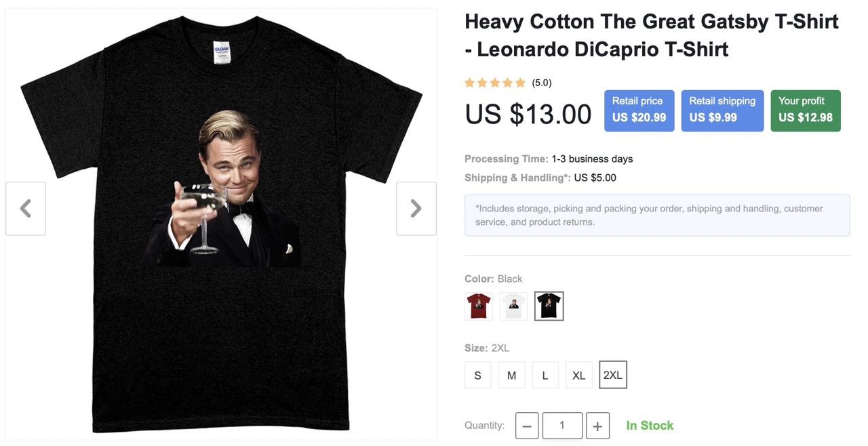Image resolution: width=868 pixels, height=446 pixels.
Task: Click the quantity input field
Action: 562,426
